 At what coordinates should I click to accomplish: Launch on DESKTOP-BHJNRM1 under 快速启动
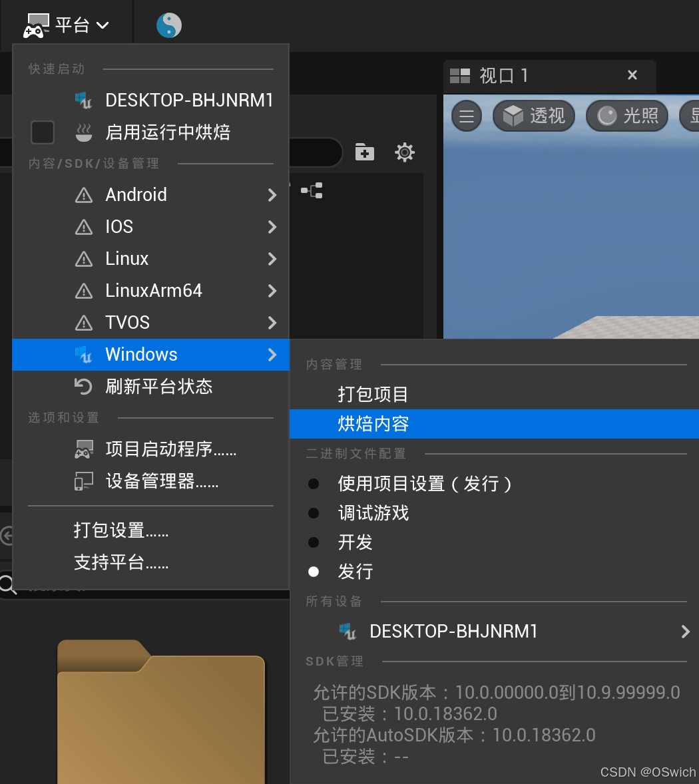pos(150,100)
